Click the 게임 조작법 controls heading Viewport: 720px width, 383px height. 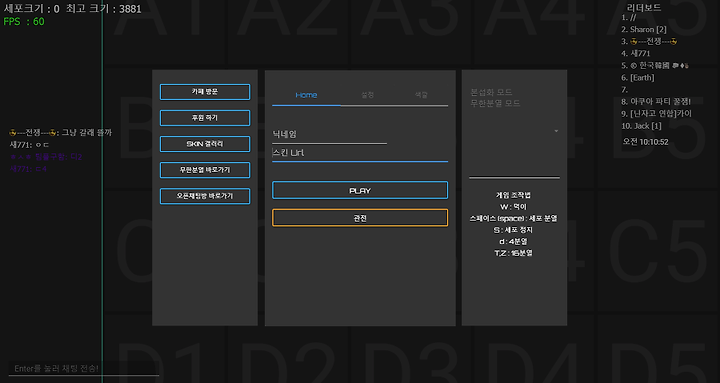coord(513,195)
